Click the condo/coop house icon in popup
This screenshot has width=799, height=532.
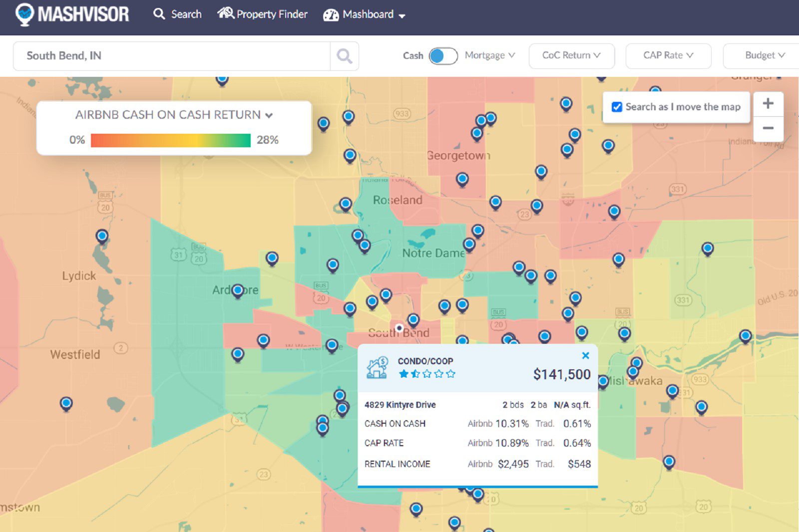(x=378, y=368)
